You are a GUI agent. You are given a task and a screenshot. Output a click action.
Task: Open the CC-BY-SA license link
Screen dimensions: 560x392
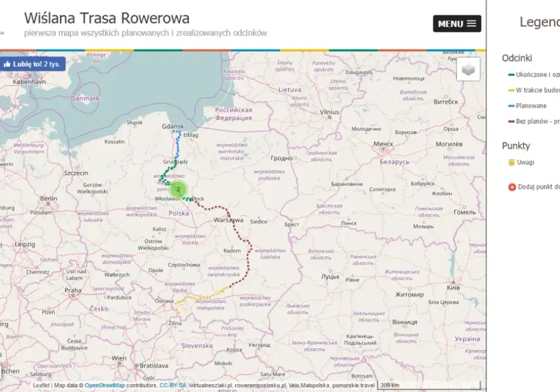click(x=172, y=385)
